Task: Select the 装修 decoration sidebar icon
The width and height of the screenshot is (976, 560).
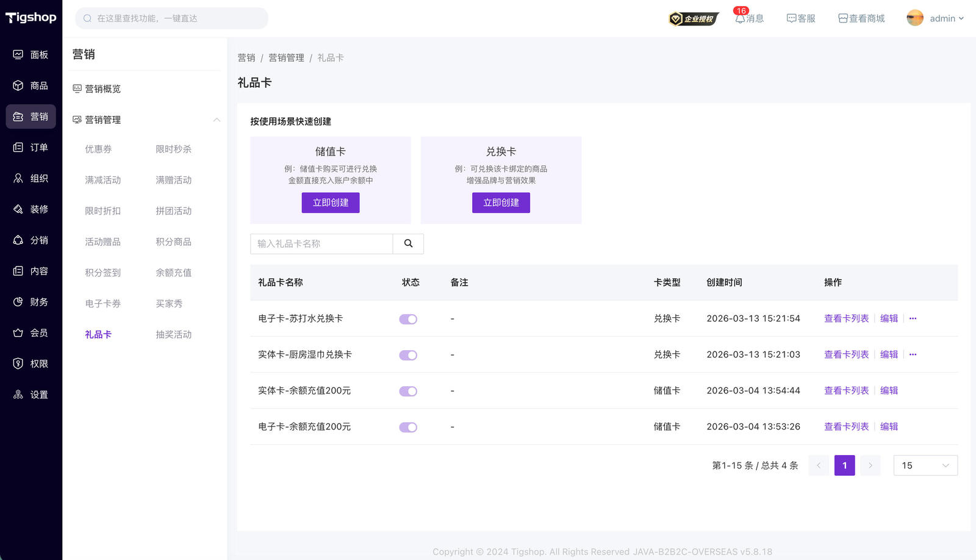Action: [x=31, y=209]
